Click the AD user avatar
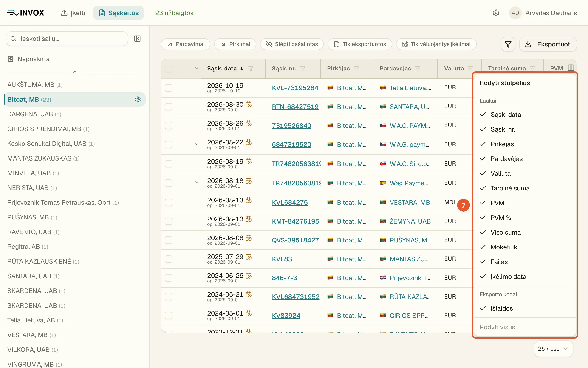This screenshot has height=368, width=588. point(515,13)
